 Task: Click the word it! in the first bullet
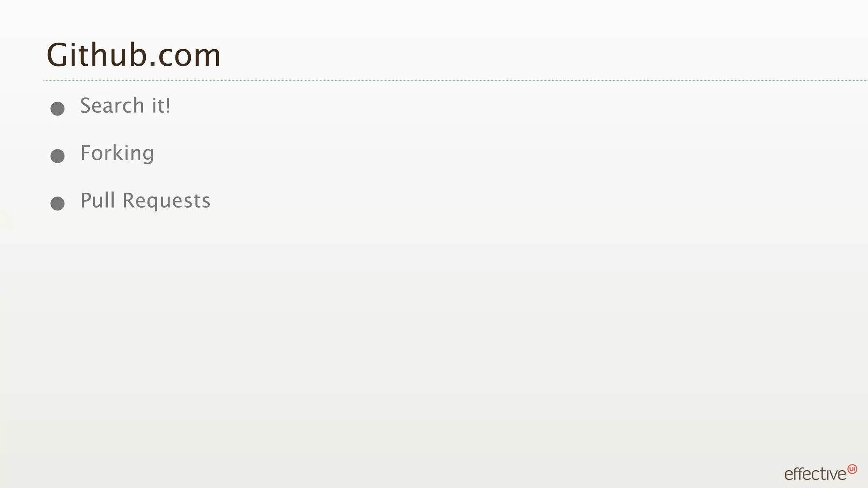point(161,105)
